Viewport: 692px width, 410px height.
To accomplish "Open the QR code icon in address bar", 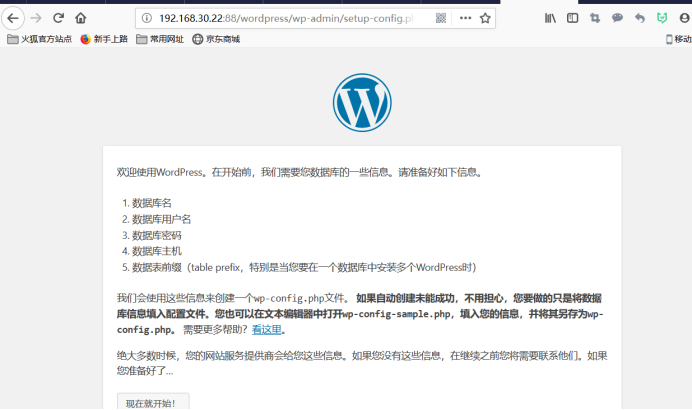I will [x=440, y=18].
